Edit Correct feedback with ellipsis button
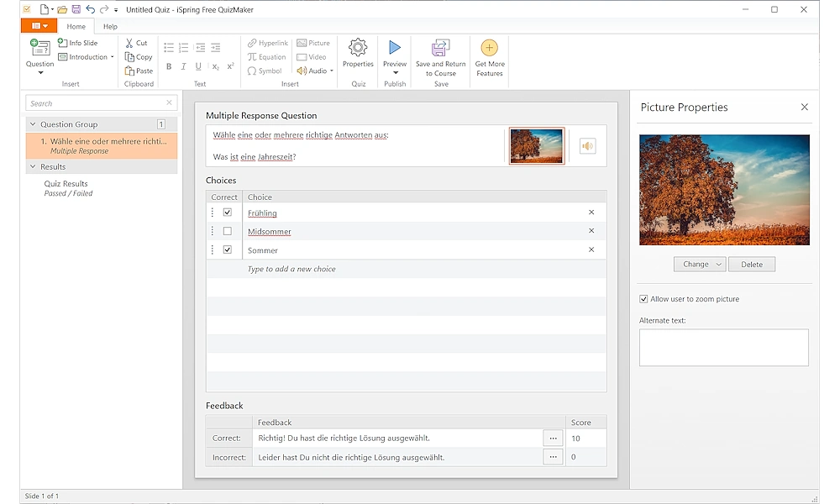The image size is (840, 504). [x=553, y=438]
